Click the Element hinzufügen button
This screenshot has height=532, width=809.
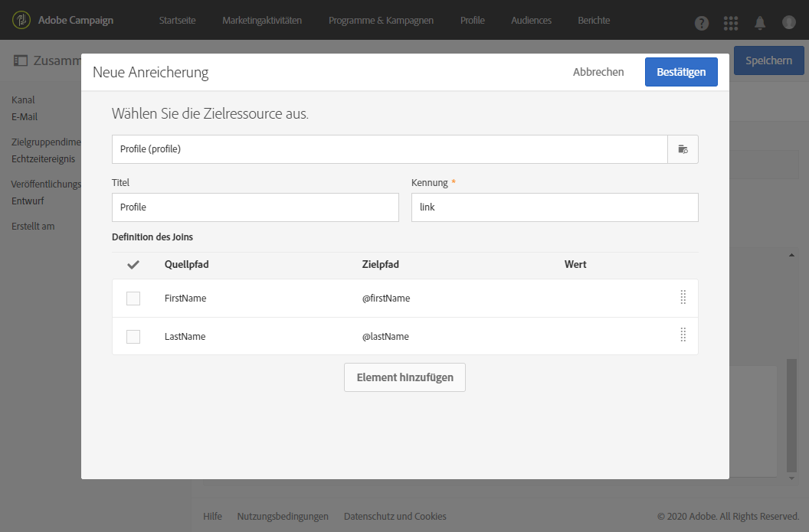point(404,377)
